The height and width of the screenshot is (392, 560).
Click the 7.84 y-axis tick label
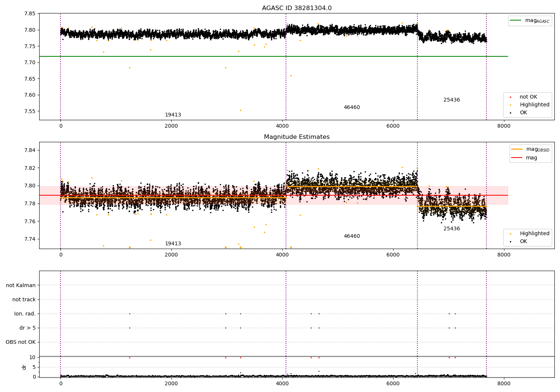tap(30, 150)
